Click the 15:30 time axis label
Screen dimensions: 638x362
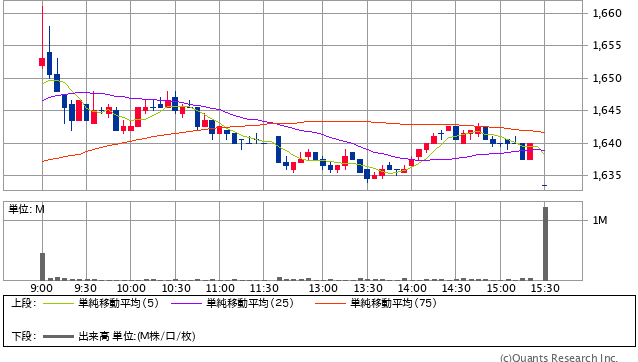point(545,288)
